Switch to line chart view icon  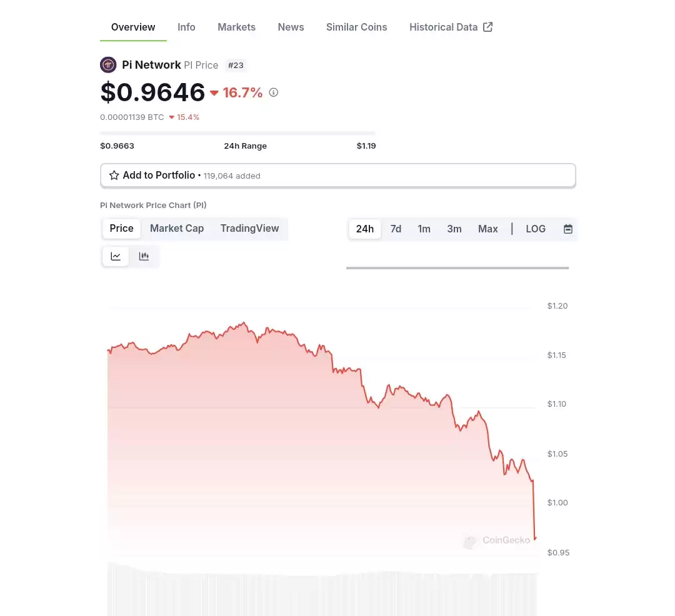click(116, 256)
